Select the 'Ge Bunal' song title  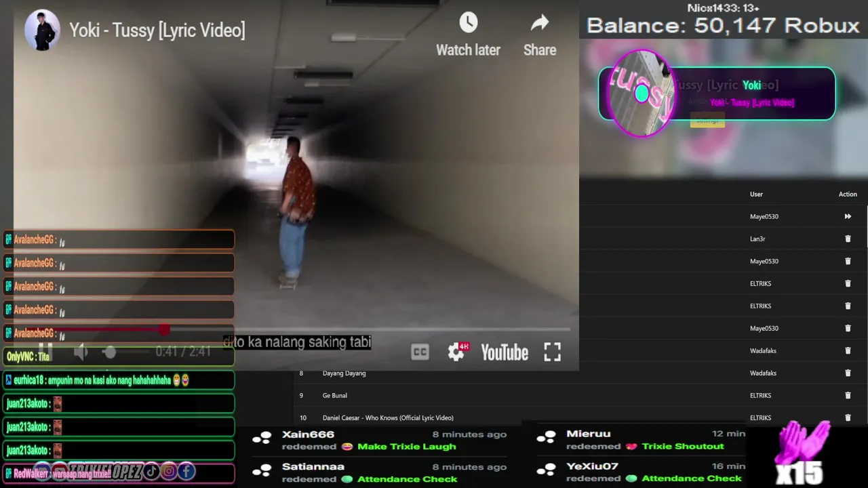[x=335, y=395]
